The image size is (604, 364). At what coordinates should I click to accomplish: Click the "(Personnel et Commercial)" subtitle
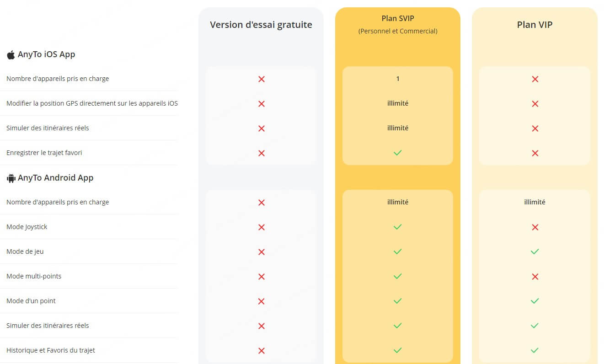[398, 31]
